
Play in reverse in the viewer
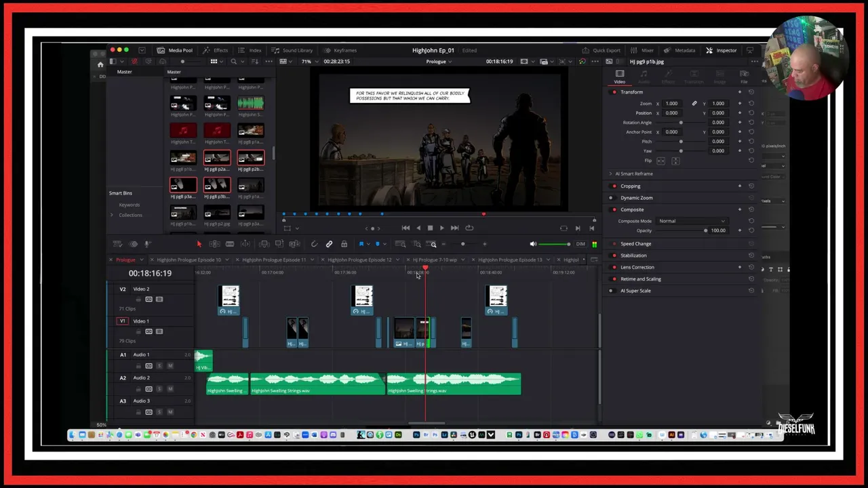[x=418, y=228]
